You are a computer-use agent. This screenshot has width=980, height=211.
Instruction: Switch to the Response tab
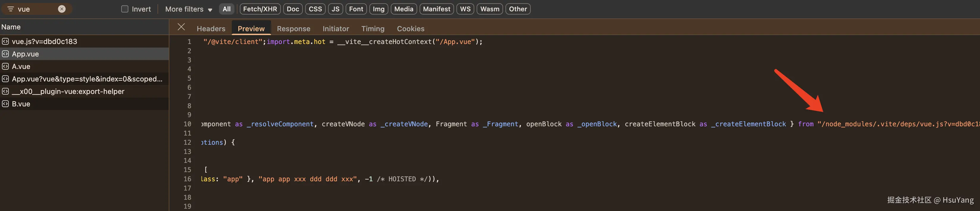[x=293, y=29]
